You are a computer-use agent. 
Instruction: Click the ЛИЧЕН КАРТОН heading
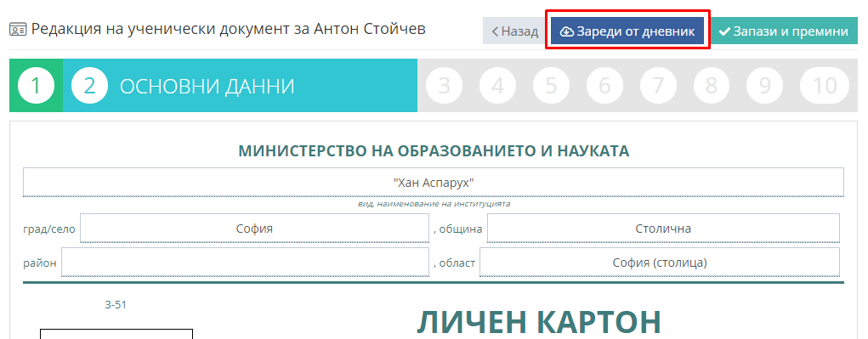pyautogui.click(x=539, y=322)
